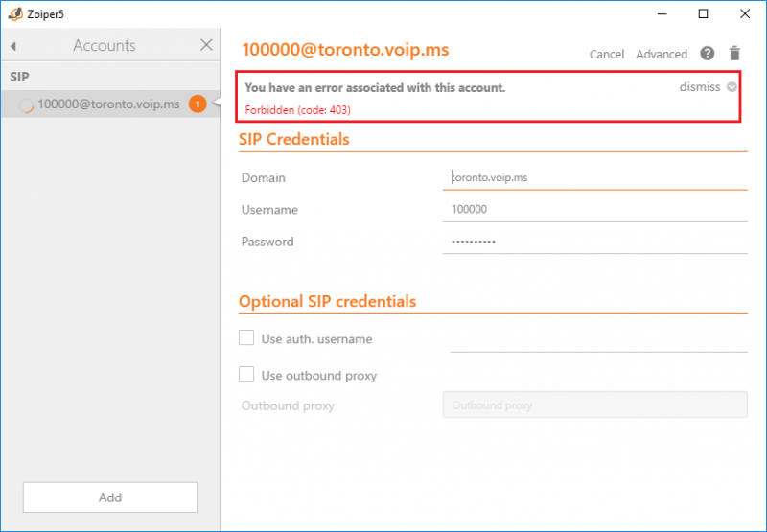Close the Zoiper5 window
The width and height of the screenshot is (767, 532).
pos(745,14)
